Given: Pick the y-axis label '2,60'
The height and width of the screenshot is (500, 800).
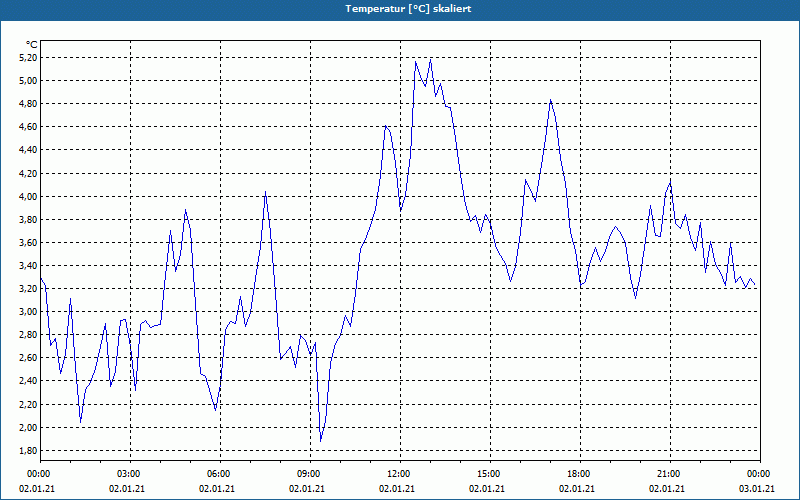Looking at the screenshot, I should point(29,358).
